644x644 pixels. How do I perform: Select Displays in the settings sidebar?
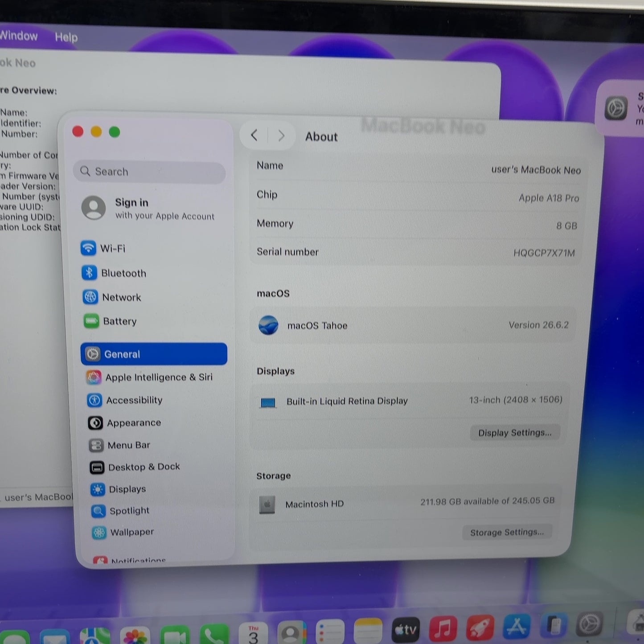pos(118,489)
